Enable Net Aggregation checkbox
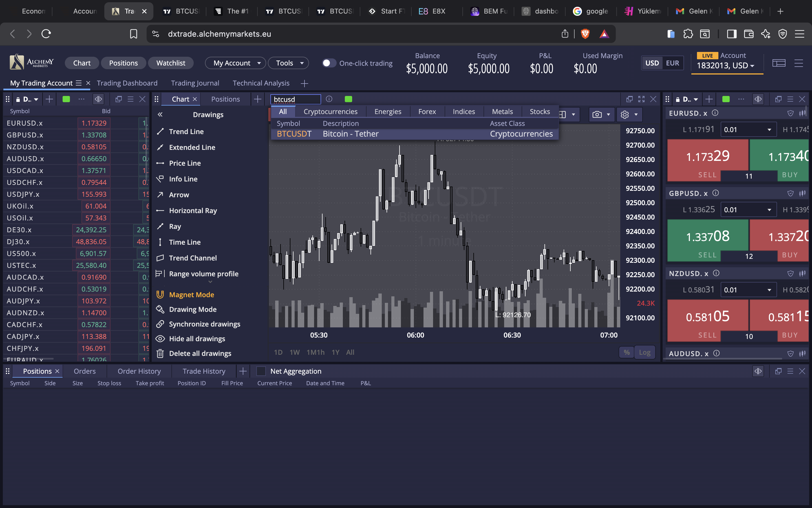Viewport: 812px width, 508px height. 261,371
